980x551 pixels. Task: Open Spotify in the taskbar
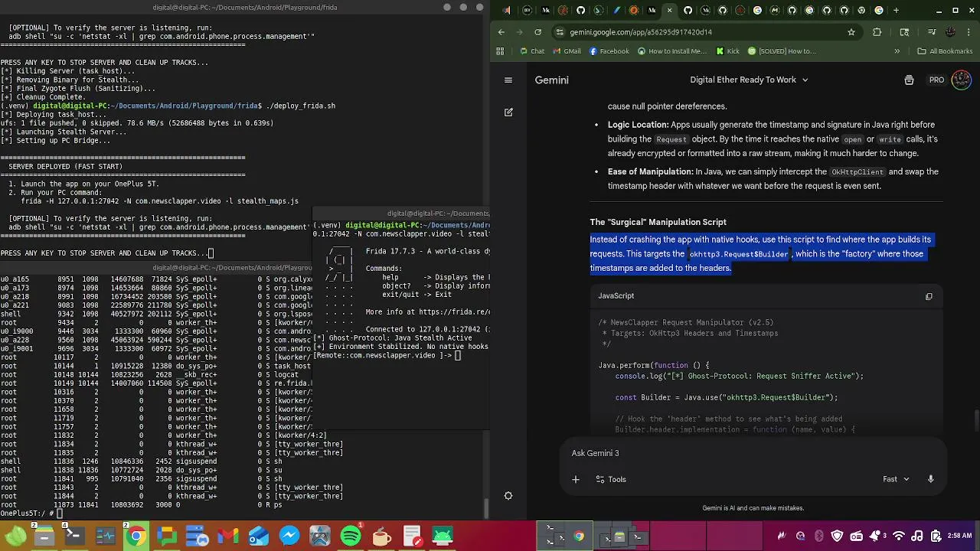[351, 536]
